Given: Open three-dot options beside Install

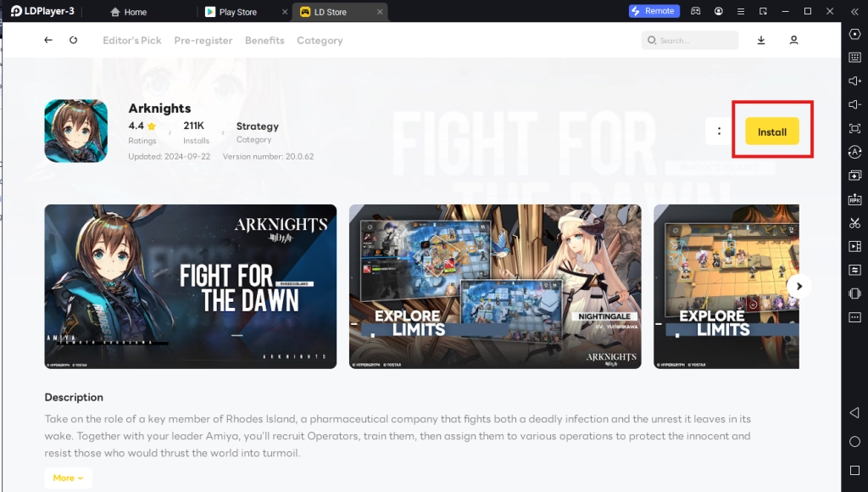Looking at the screenshot, I should click(719, 131).
